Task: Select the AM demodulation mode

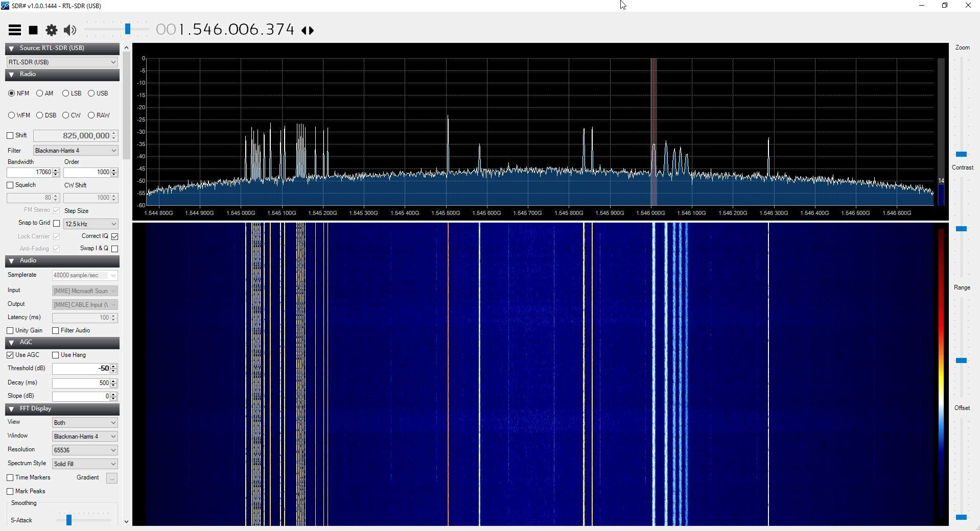Action: coord(40,93)
